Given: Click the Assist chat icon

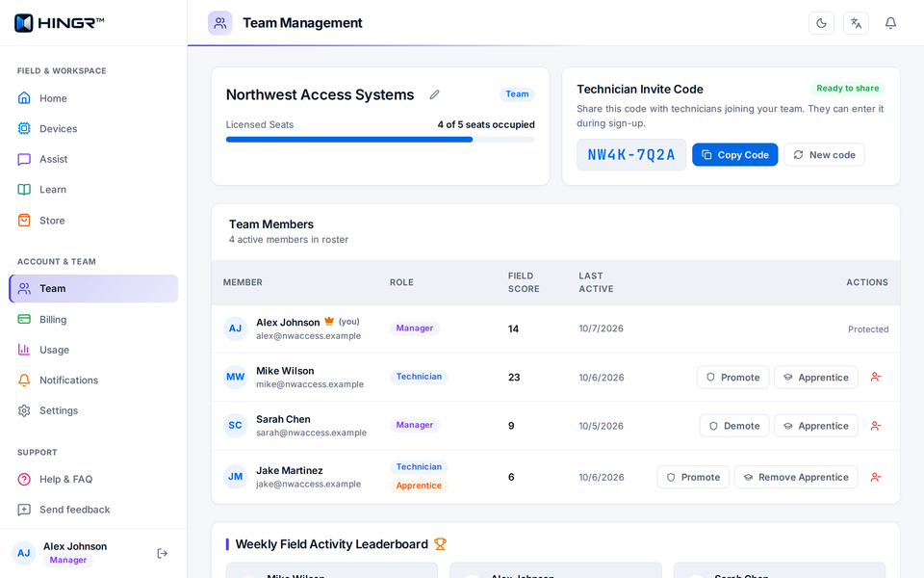Looking at the screenshot, I should tap(24, 159).
